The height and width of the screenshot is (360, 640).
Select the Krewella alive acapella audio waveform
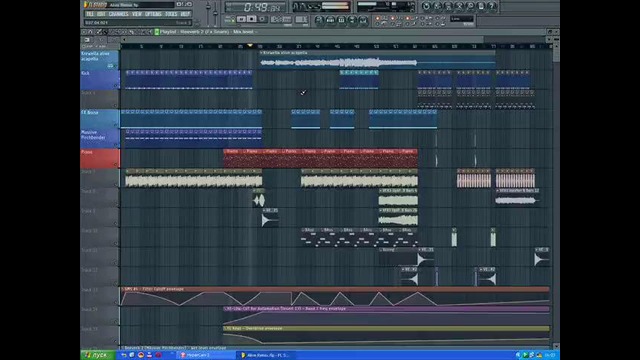338,62
